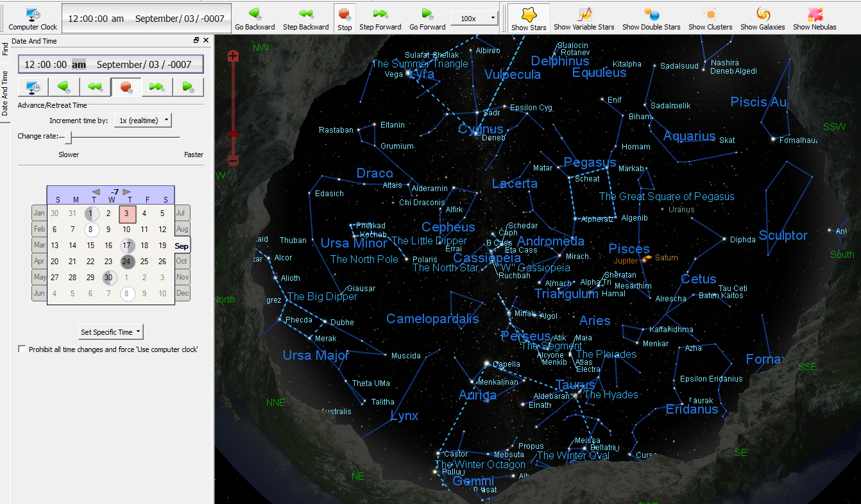The height and width of the screenshot is (504, 861).
Task: Select the Oct month tab in calendar
Action: (182, 261)
